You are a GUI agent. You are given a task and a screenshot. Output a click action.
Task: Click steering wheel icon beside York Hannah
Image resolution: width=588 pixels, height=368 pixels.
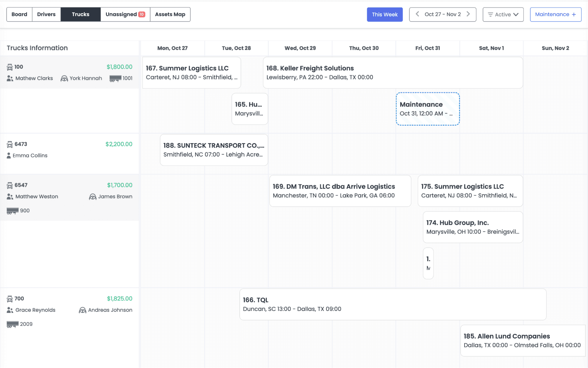click(64, 79)
